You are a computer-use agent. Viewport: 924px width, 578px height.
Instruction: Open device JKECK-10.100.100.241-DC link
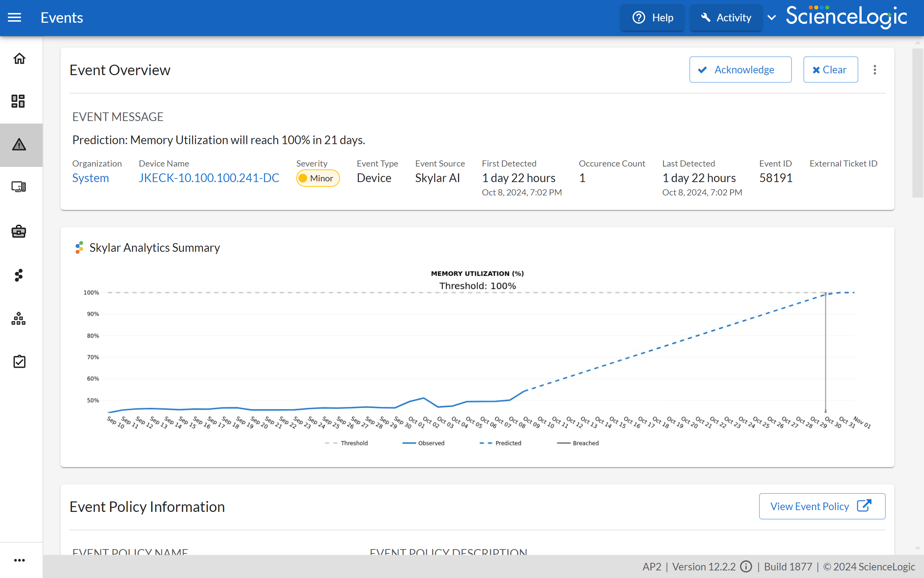tap(209, 178)
